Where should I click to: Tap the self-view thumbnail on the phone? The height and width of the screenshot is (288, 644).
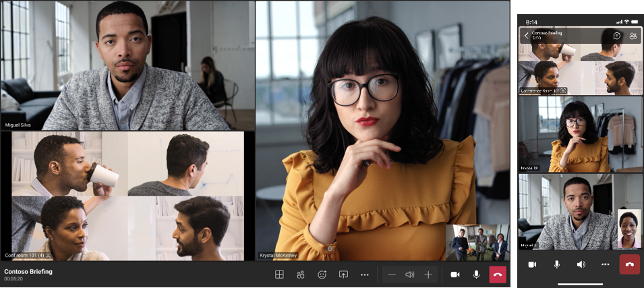(629, 229)
